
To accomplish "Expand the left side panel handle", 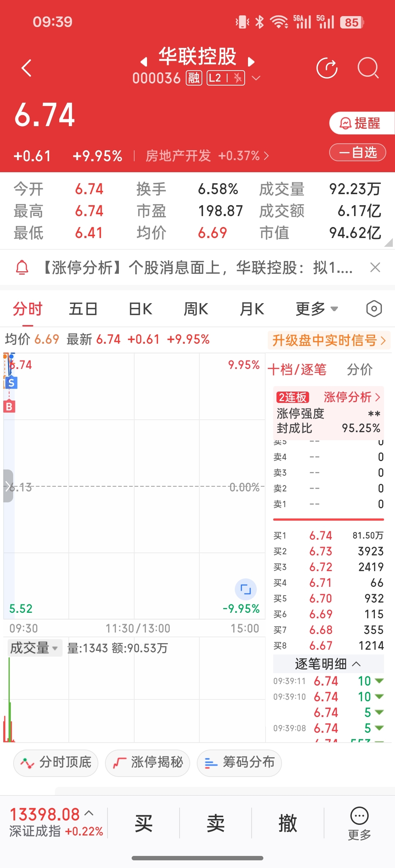I will pos(8,486).
